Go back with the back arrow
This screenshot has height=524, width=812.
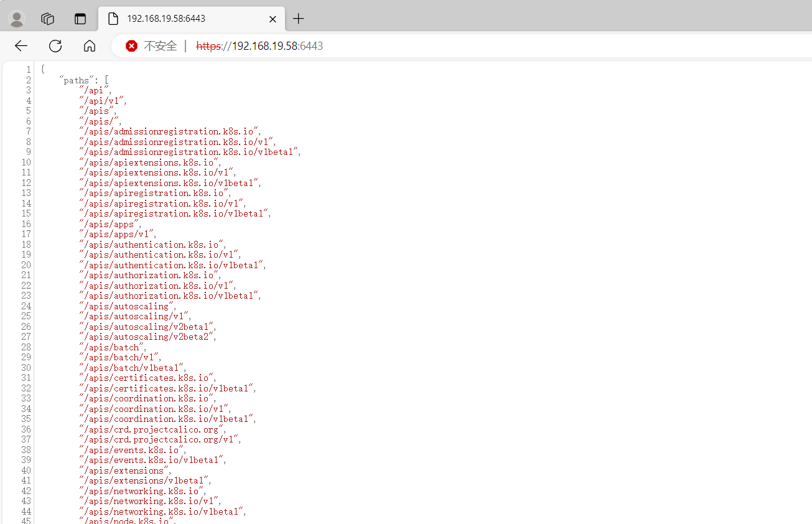[21, 45]
